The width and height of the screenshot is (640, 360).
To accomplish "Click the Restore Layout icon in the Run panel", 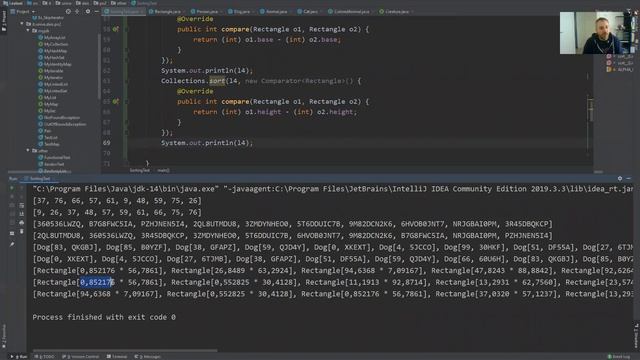I will pyautogui.click(x=12, y=233).
